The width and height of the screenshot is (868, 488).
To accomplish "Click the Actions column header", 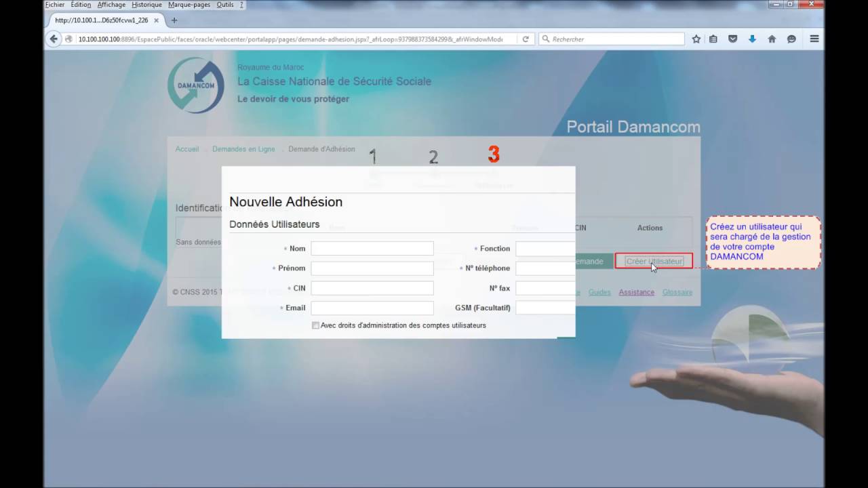I will click(650, 228).
